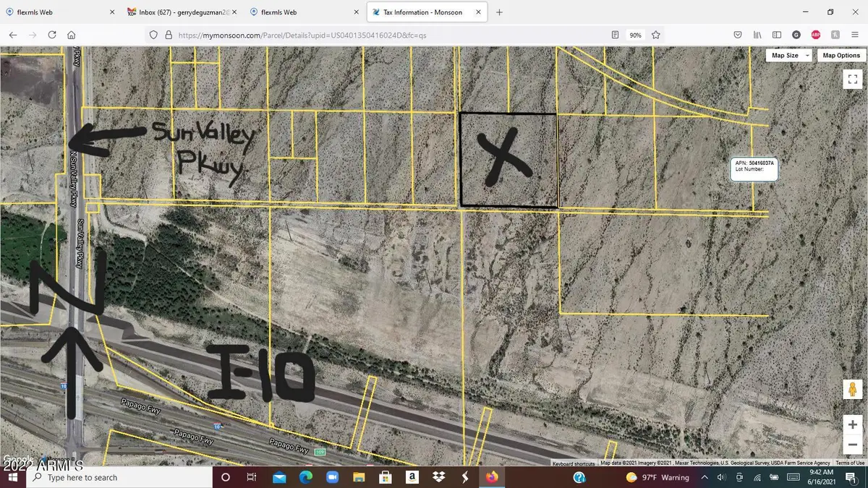Open the Firefox Library icon
Screen dimensions: 868x488
[x=757, y=35]
